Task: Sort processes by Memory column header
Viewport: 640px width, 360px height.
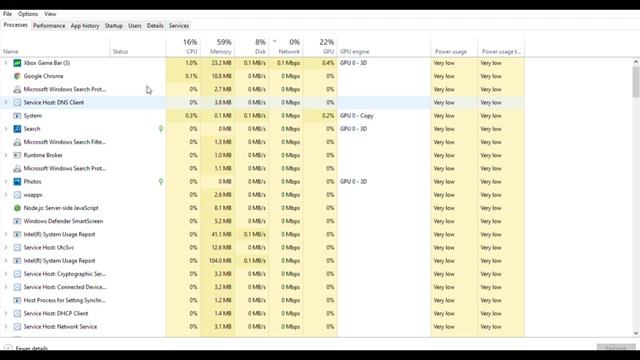Action: pyautogui.click(x=218, y=47)
